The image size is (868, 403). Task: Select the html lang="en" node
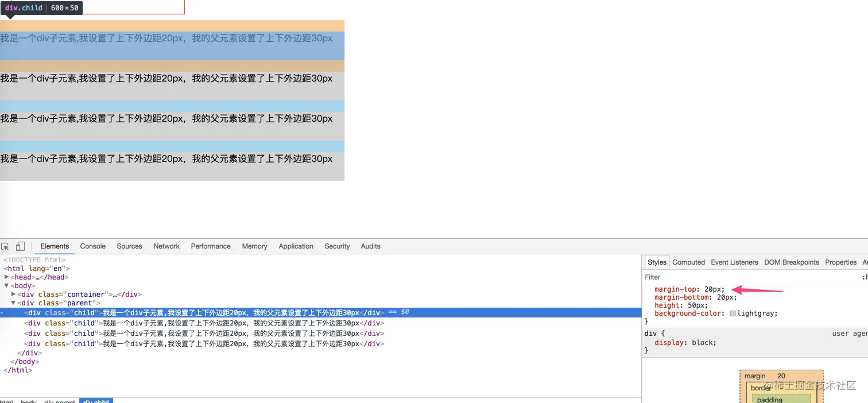pyautogui.click(x=37, y=268)
